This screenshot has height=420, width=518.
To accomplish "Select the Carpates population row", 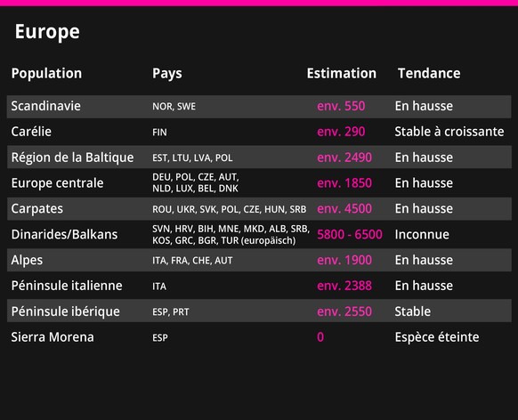I will tap(259, 209).
